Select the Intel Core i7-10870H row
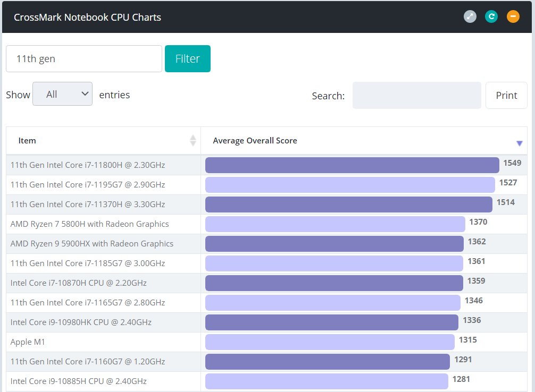The image size is (535, 392). 267,283
